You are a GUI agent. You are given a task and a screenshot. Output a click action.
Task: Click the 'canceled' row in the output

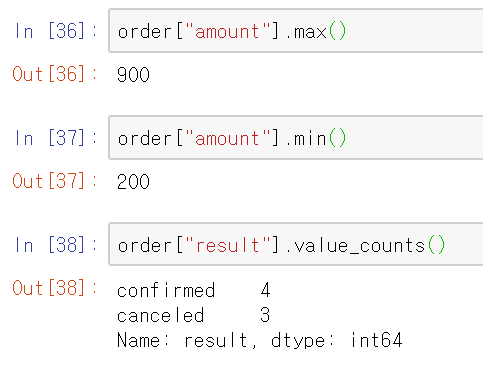pos(194,315)
